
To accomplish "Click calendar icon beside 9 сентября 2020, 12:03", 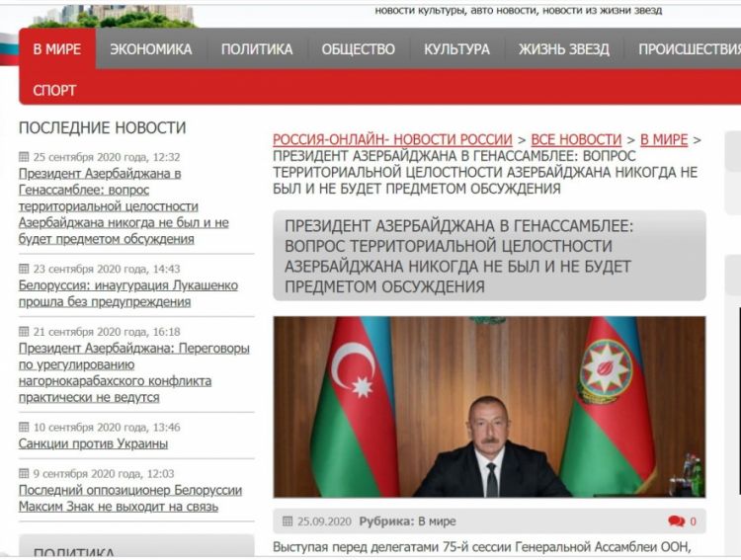I will (x=25, y=474).
